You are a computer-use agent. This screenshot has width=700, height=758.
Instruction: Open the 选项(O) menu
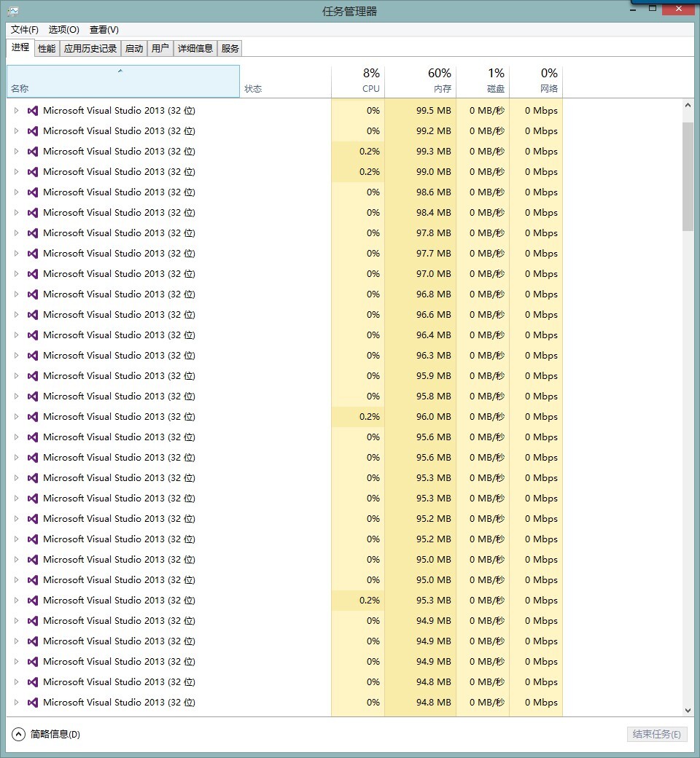coord(64,29)
